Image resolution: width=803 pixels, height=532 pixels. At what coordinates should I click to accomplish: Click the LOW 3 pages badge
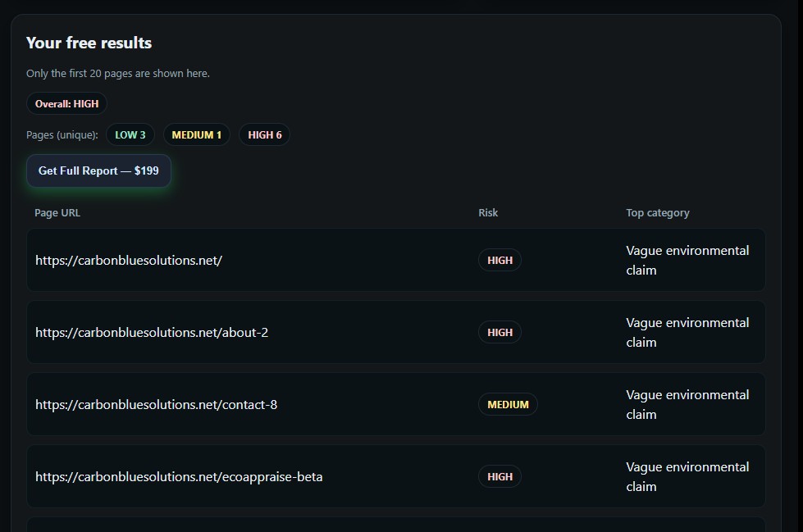130,135
